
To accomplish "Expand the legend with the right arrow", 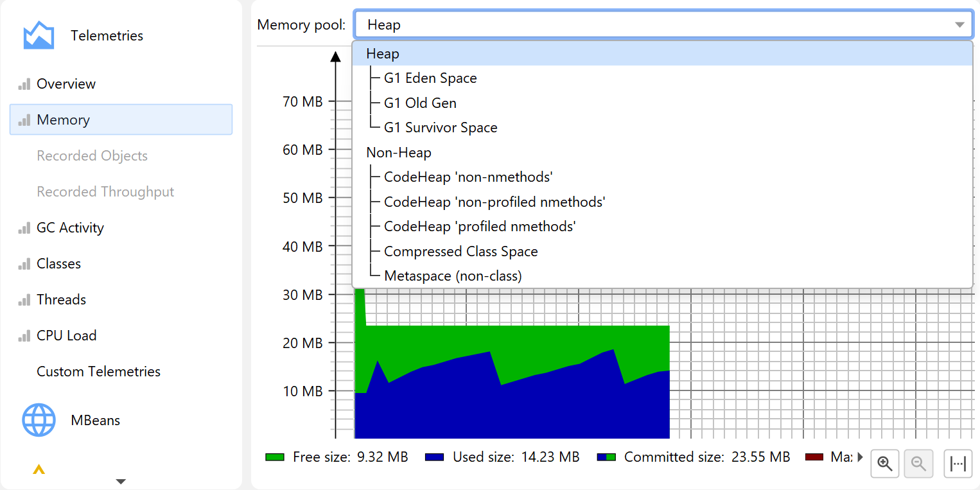I will (860, 457).
